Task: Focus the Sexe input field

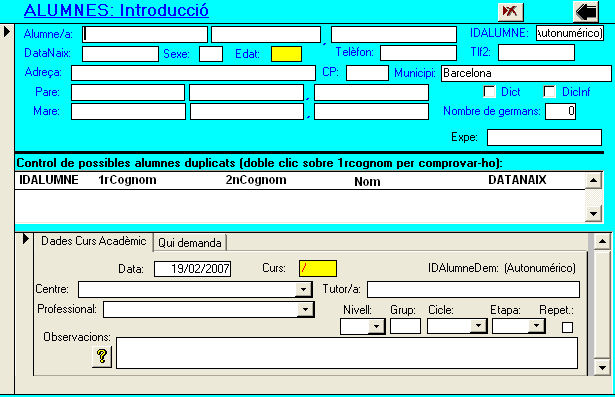Action: tap(211, 54)
